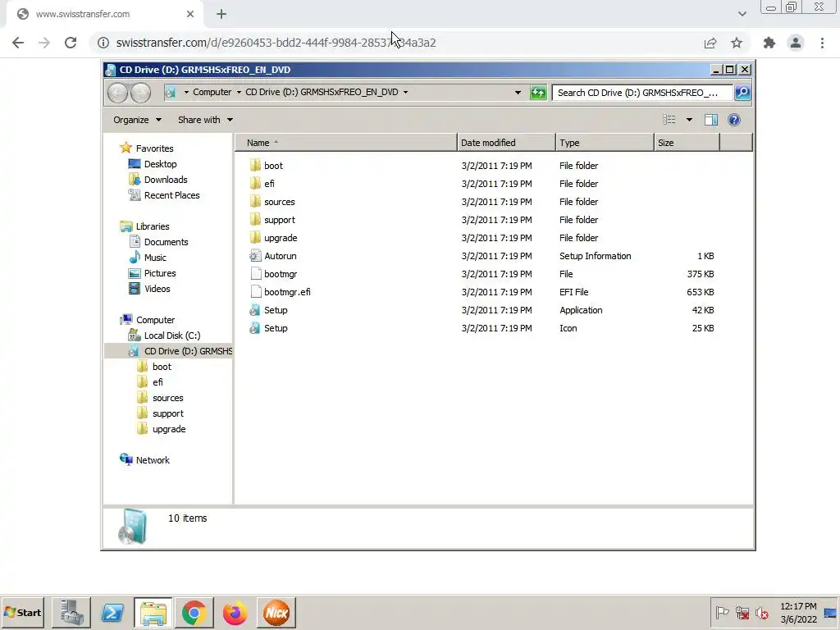Image resolution: width=840 pixels, height=630 pixels.
Task: Expand the address bar history dropdown
Action: (x=518, y=93)
